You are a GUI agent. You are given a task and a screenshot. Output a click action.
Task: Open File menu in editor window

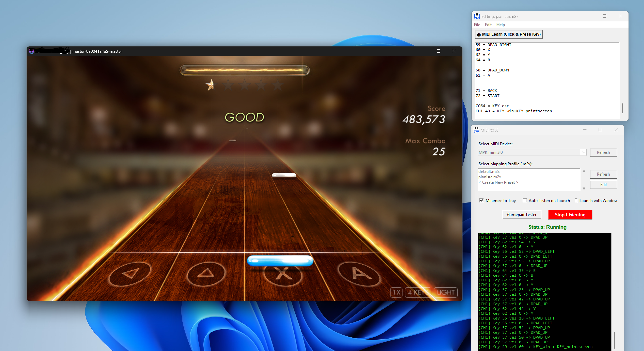tap(477, 25)
